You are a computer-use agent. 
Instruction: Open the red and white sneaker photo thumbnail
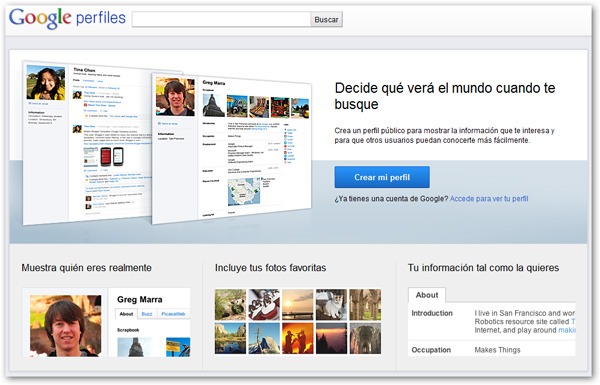[x=264, y=305]
